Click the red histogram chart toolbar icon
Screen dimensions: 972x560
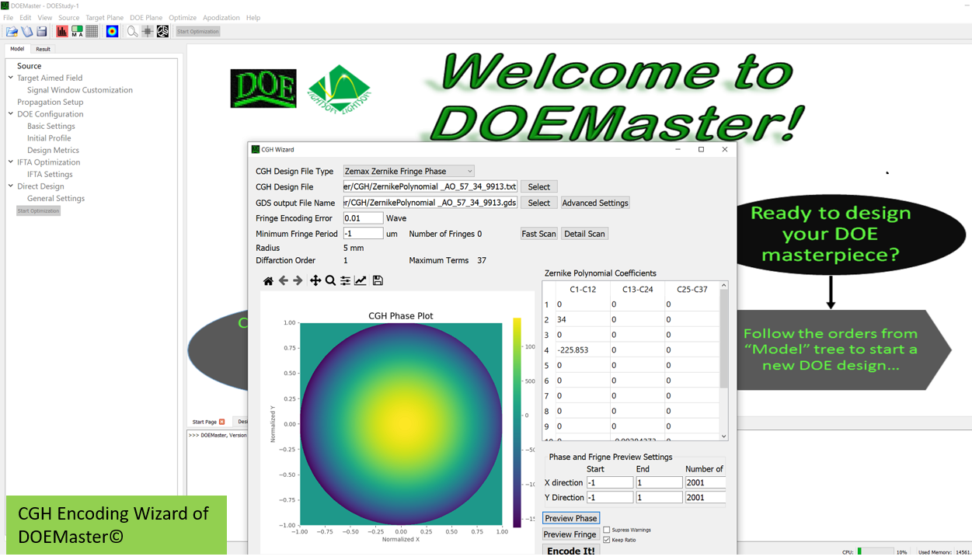click(62, 32)
